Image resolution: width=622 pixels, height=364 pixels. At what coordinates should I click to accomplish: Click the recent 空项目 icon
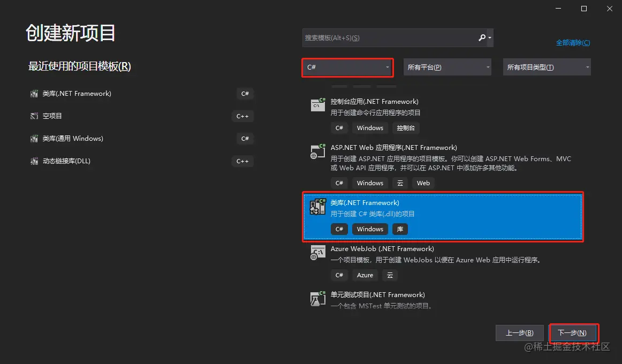point(34,116)
